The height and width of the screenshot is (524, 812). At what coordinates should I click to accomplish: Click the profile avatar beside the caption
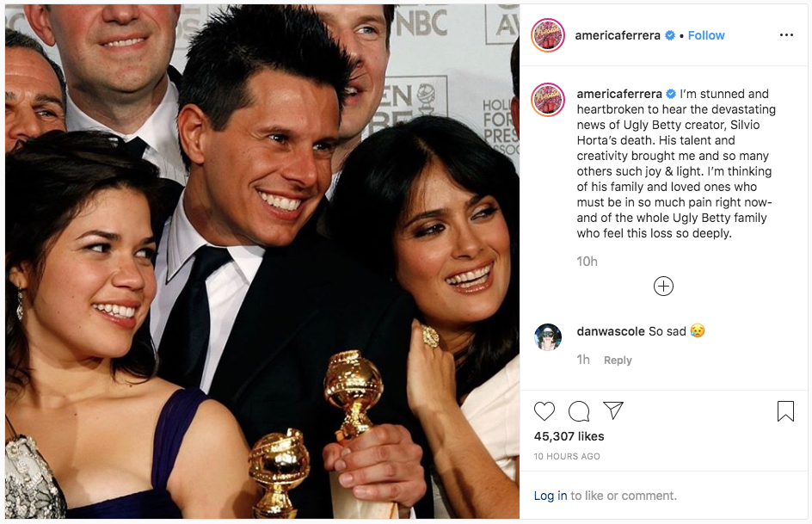[x=548, y=100]
